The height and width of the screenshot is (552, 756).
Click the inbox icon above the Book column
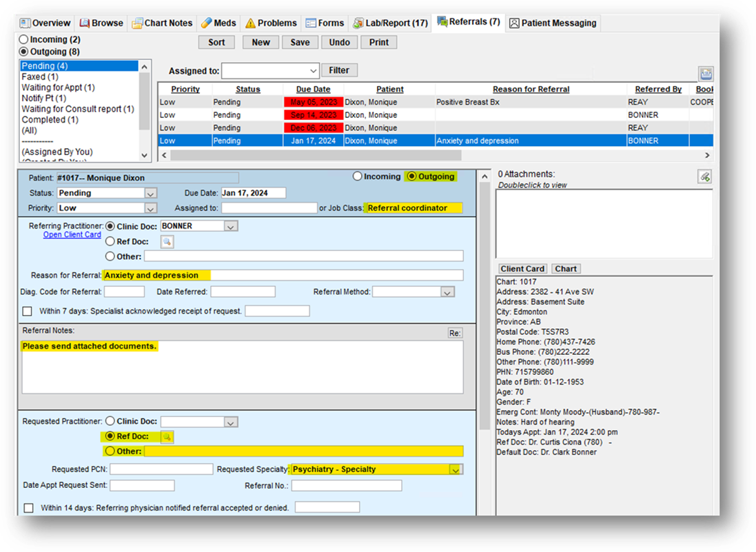[x=705, y=72]
